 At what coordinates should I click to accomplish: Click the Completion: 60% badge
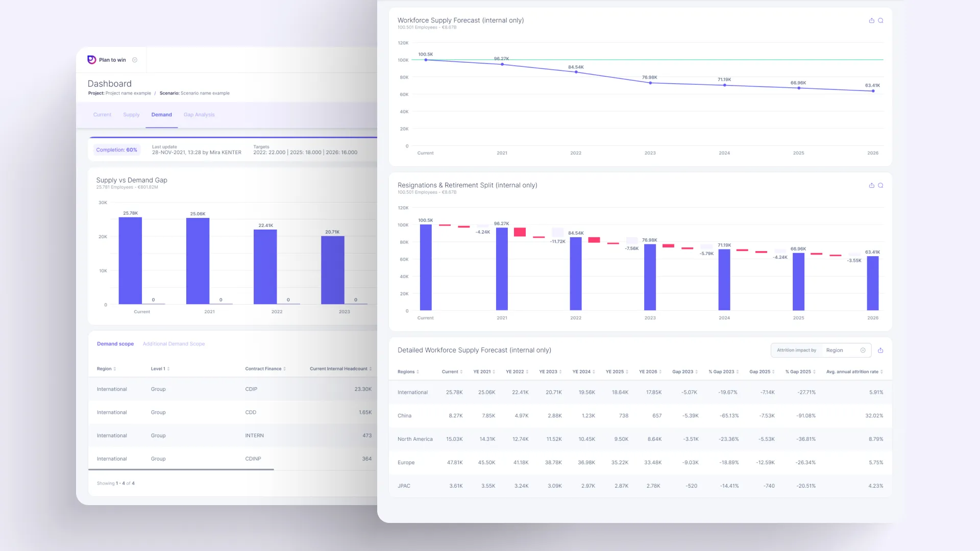116,150
